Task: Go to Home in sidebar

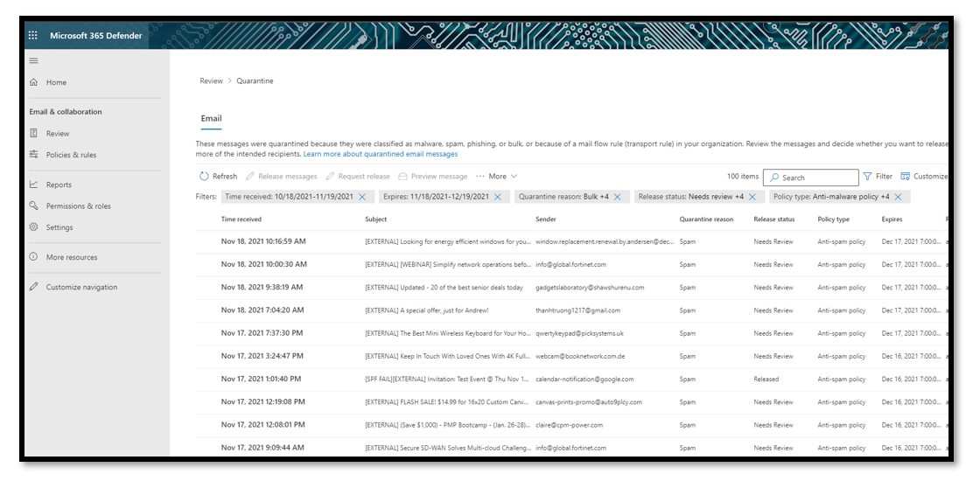Action: [x=56, y=82]
